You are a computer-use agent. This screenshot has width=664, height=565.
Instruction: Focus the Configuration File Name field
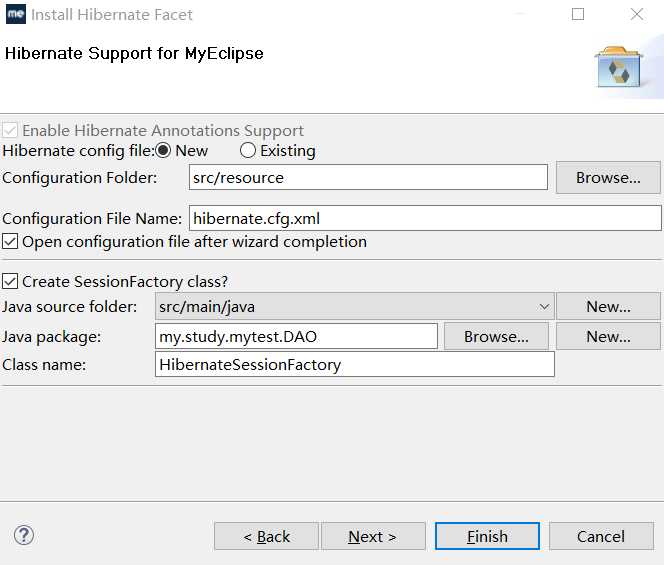(425, 219)
